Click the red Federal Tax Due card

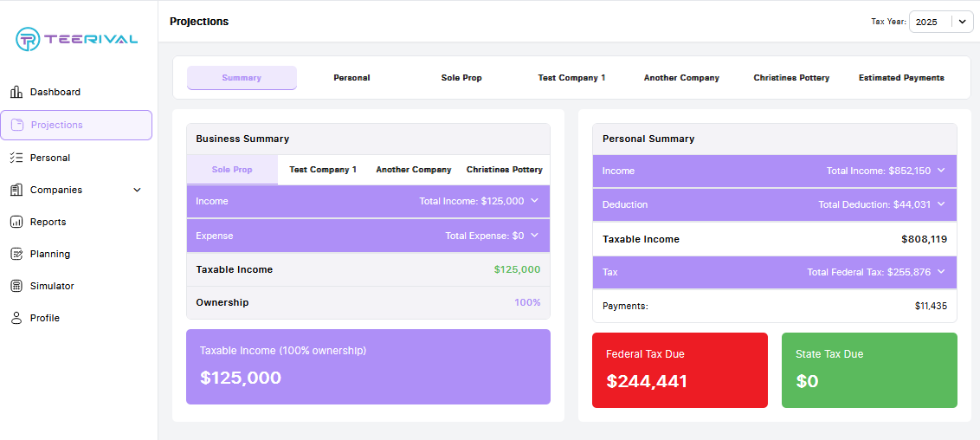[x=680, y=370]
